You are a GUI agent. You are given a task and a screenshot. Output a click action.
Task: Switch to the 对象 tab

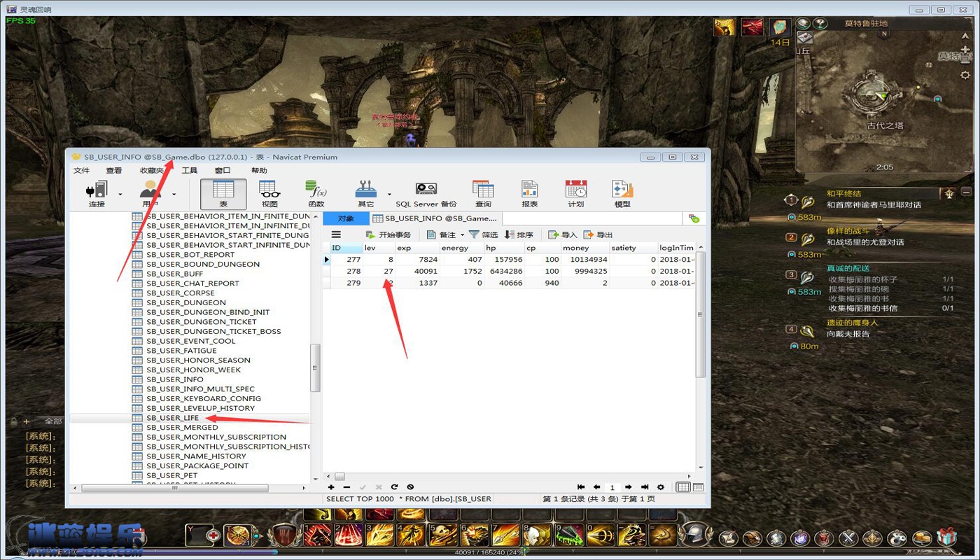[x=346, y=218]
